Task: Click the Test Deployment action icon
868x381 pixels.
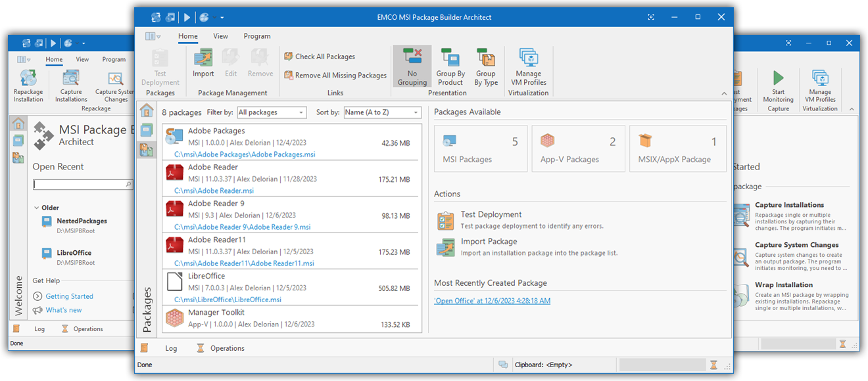Action: [445, 221]
